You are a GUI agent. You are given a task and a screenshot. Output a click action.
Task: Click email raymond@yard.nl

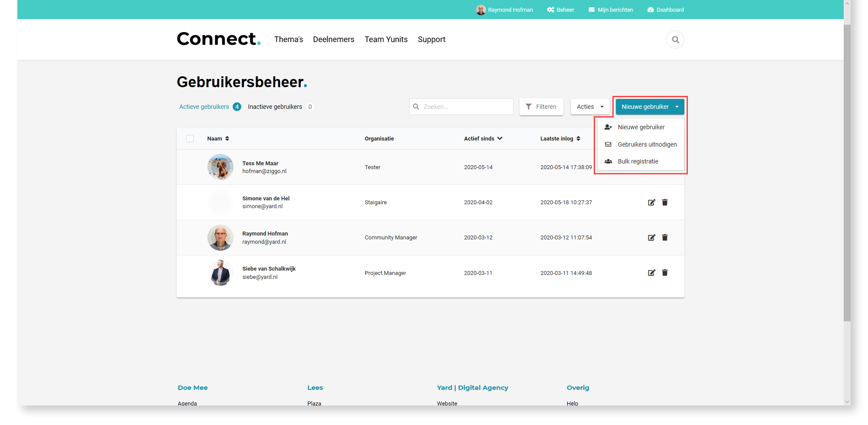[264, 242]
